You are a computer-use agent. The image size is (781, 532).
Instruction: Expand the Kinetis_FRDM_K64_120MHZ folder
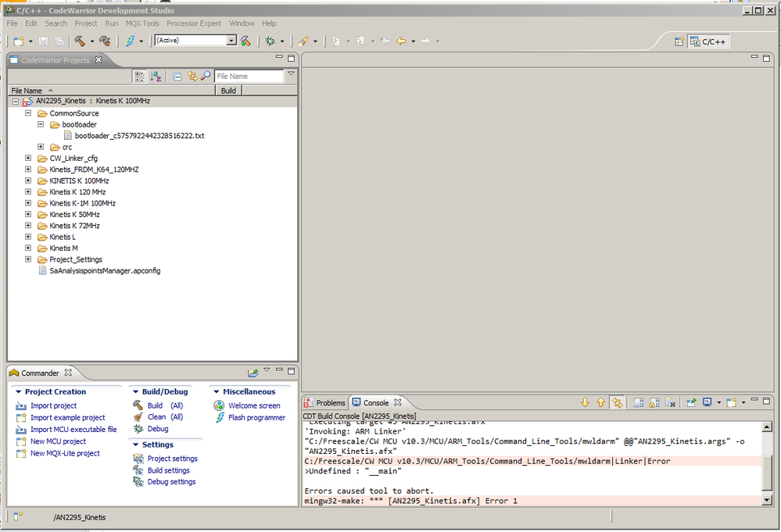tap(28, 170)
